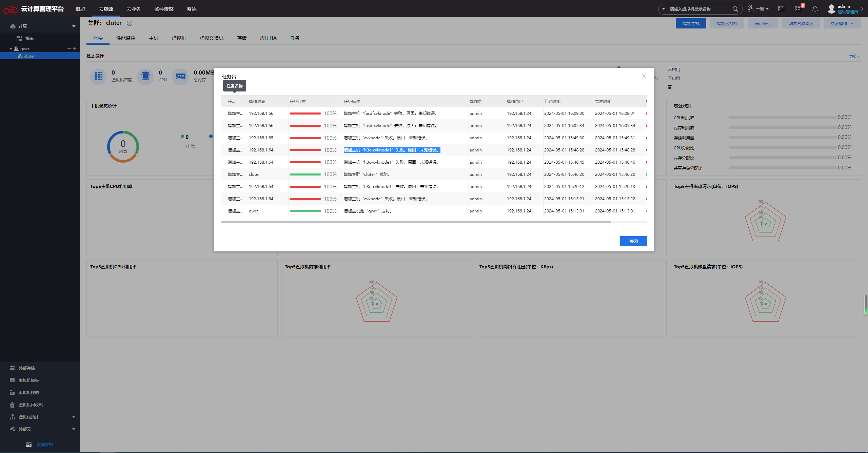
Task: Click the blue Close button in dialog
Action: (633, 241)
